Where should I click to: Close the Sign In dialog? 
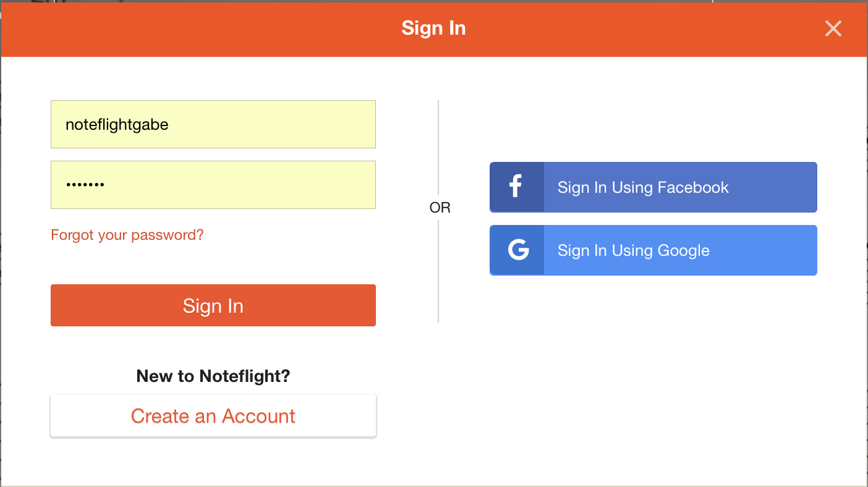(833, 28)
